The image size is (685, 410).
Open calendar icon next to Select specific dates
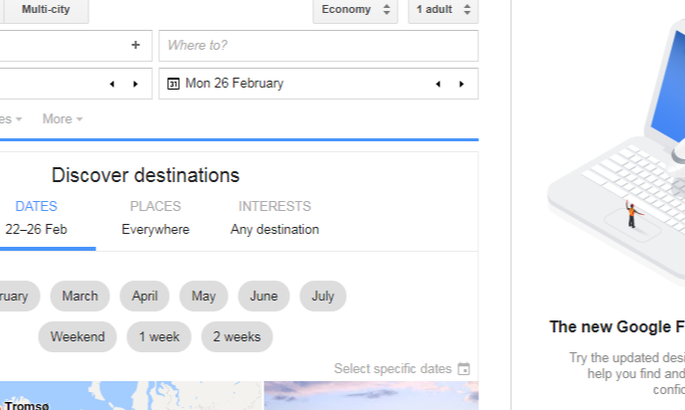(464, 369)
